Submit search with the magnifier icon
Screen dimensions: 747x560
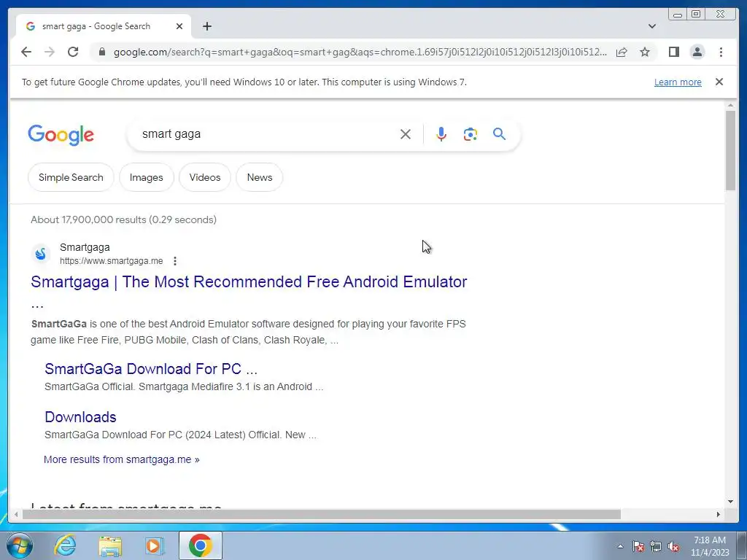499,134
